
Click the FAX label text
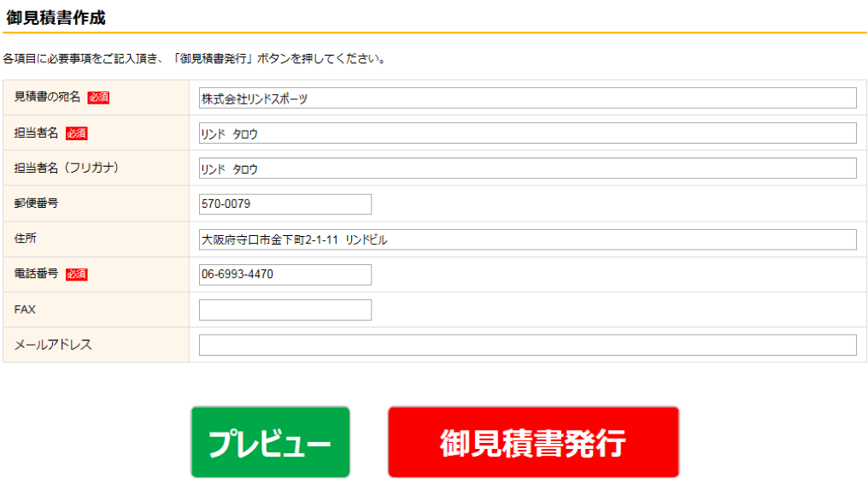tap(25, 310)
